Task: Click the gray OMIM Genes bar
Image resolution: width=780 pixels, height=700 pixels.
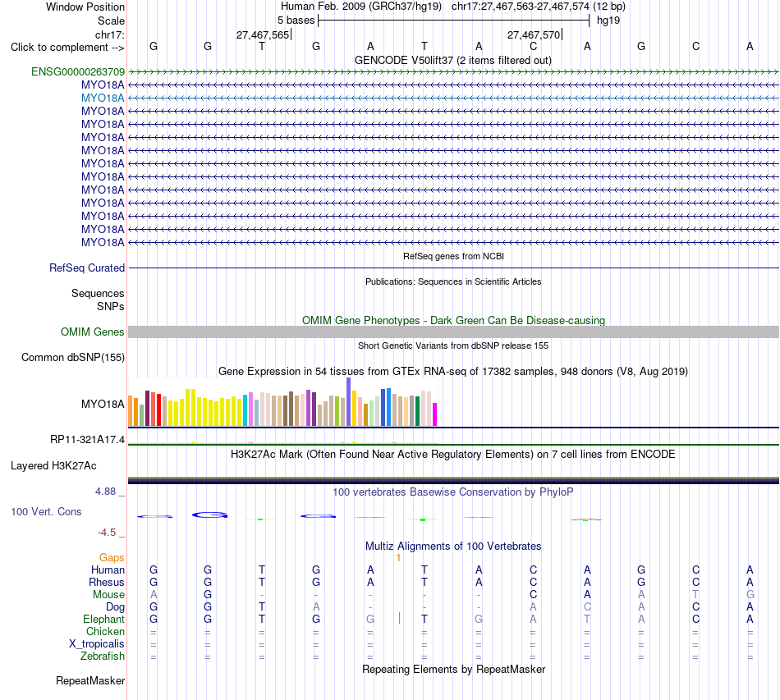Action: coord(453,332)
